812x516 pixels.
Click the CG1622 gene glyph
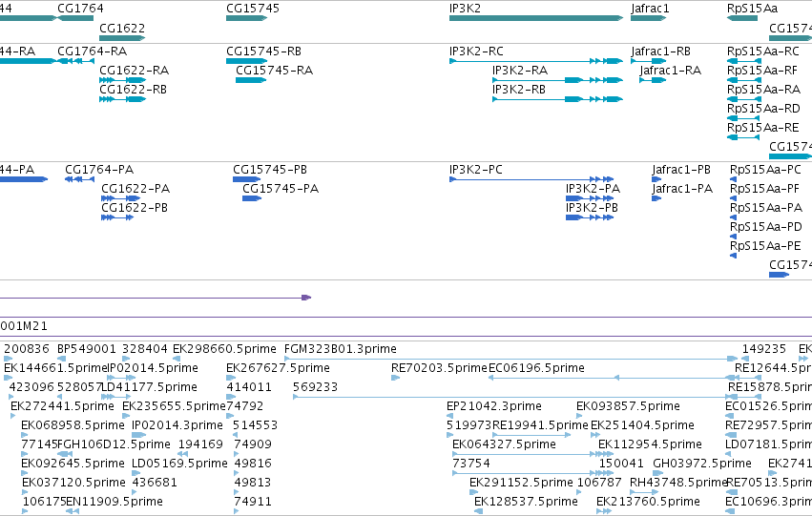pyautogui.click(x=122, y=38)
